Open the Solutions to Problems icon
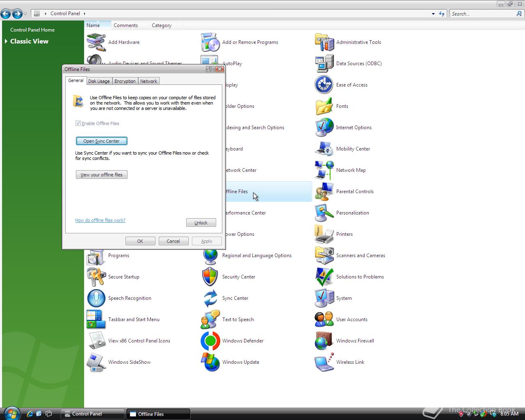 coord(324,277)
